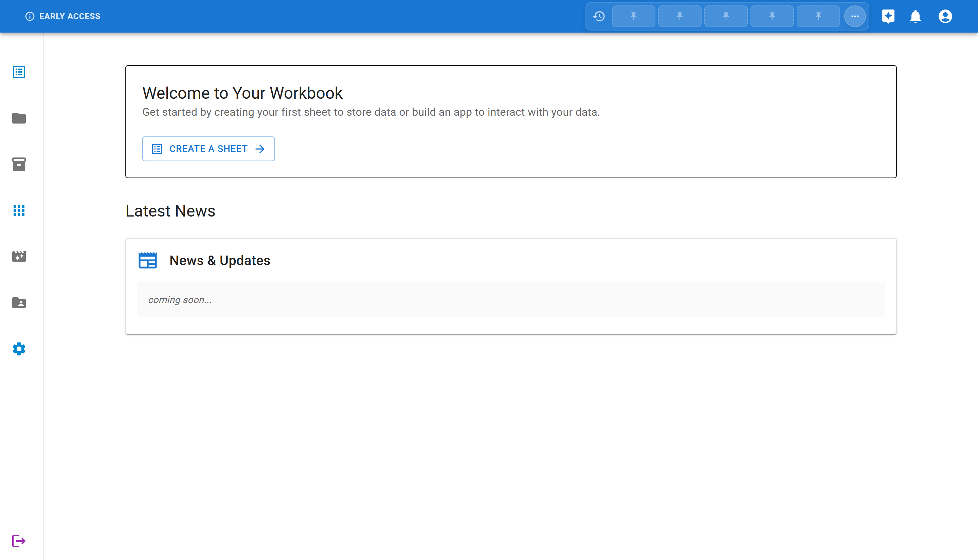Screen dimensions: 978x560
Task: Open the automations clapperboard icon
Action: tap(18, 257)
